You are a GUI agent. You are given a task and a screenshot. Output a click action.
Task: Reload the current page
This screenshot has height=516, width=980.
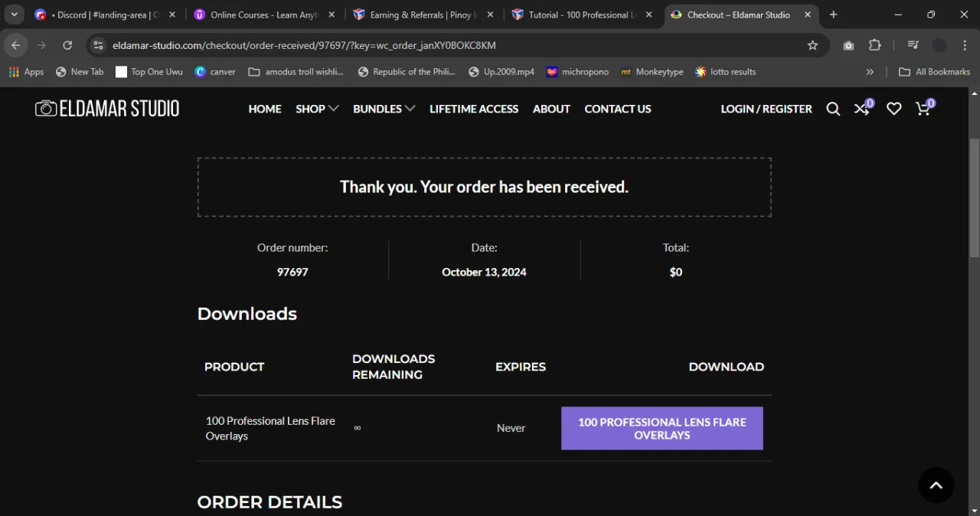67,45
